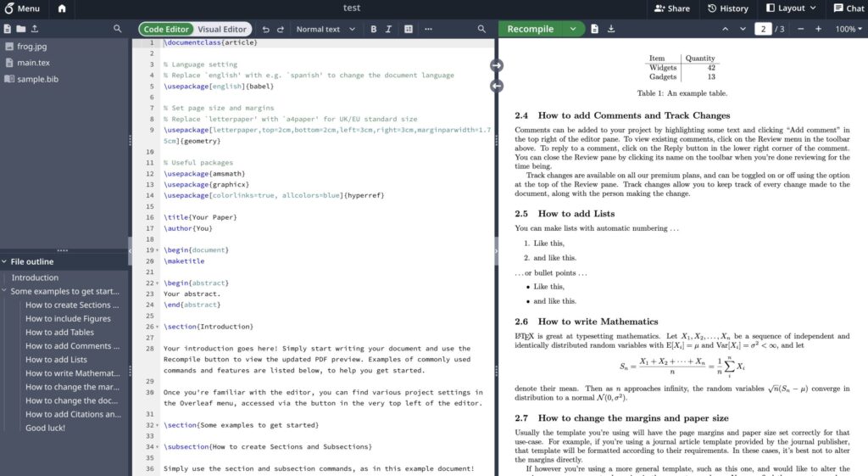
Task: Sync PDF location to code with left arrow
Action: (x=497, y=86)
